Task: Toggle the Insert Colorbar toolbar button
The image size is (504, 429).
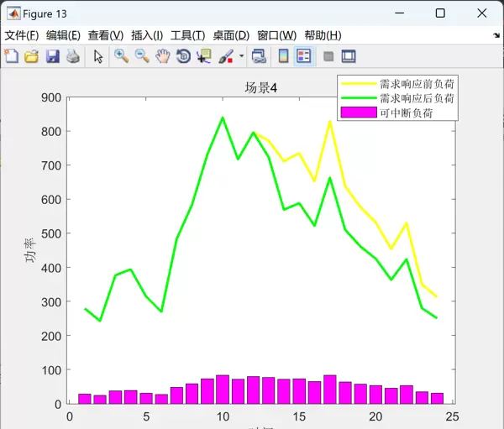Action: pyautogui.click(x=283, y=56)
